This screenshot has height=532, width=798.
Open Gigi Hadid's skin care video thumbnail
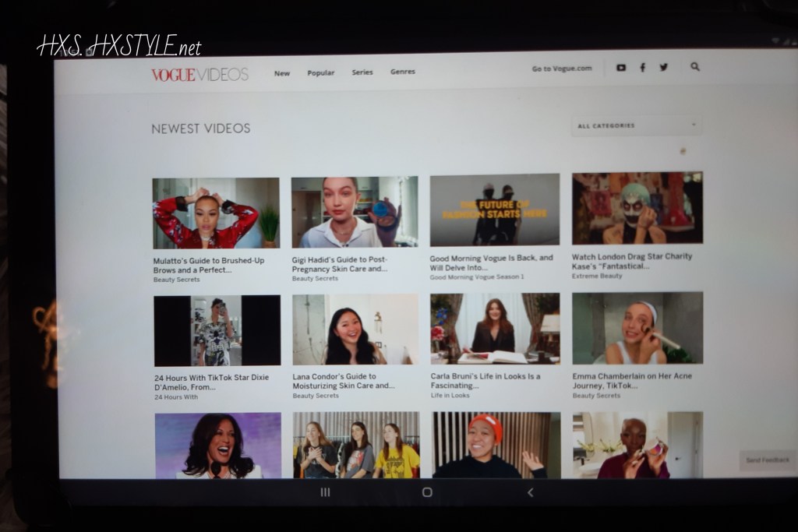[x=355, y=212]
